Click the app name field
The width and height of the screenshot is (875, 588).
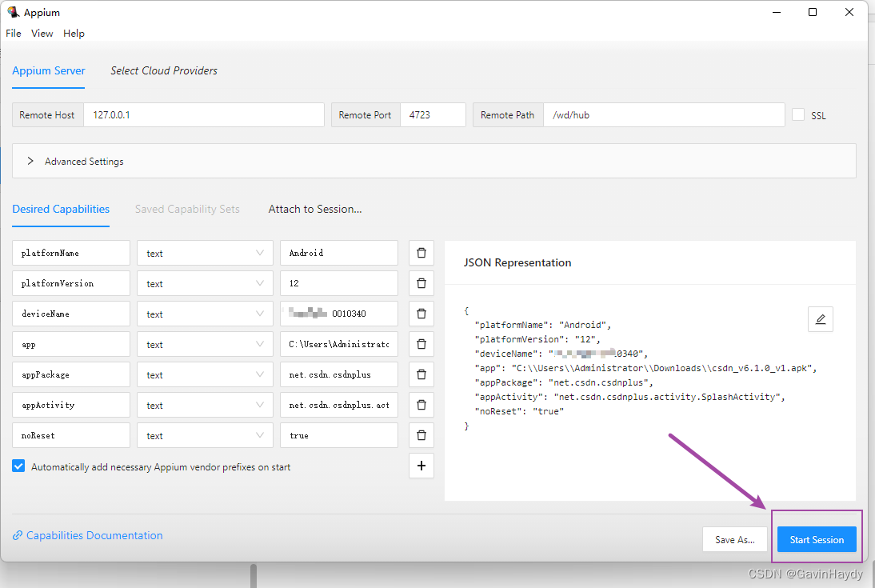point(71,344)
